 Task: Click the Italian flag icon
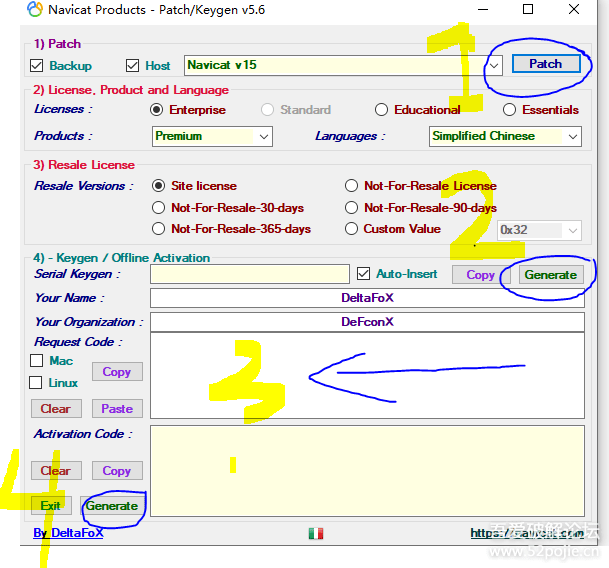click(316, 533)
